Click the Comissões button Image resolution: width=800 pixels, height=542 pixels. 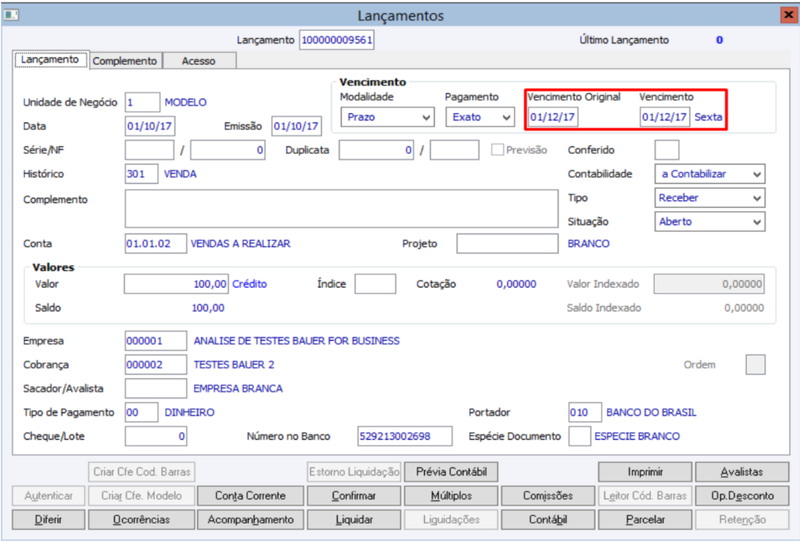click(548, 496)
